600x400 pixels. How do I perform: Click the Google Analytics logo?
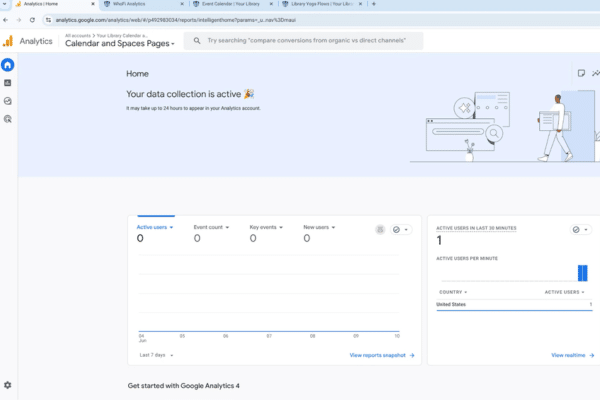point(8,41)
